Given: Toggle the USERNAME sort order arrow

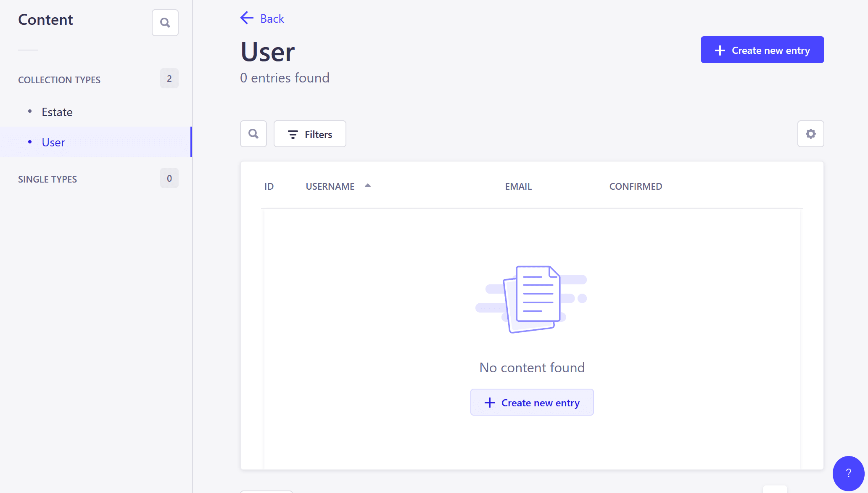Looking at the screenshot, I should point(368,185).
